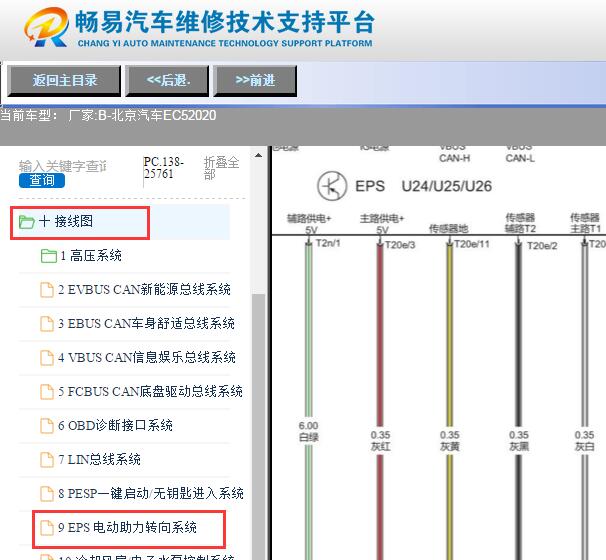
Task: Click the T20e/11 connector pin label
Action: (472, 244)
